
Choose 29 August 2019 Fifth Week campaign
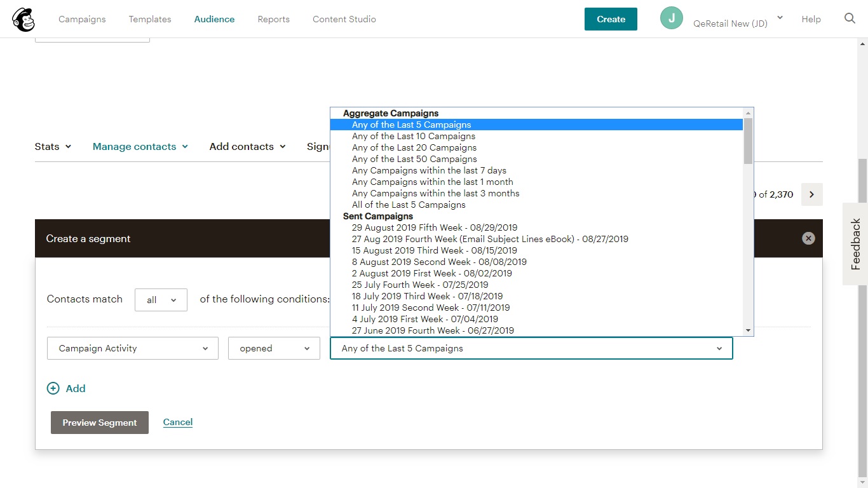pyautogui.click(x=434, y=227)
